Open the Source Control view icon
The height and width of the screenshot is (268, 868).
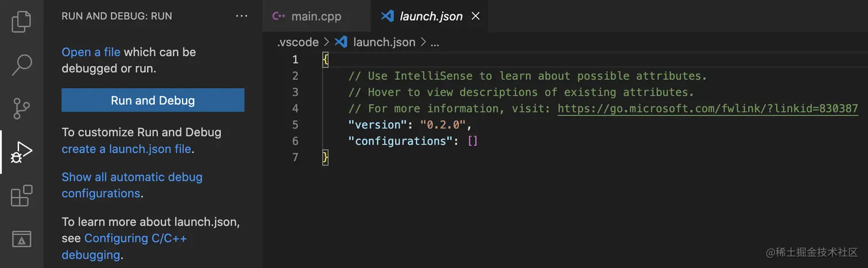tap(22, 108)
